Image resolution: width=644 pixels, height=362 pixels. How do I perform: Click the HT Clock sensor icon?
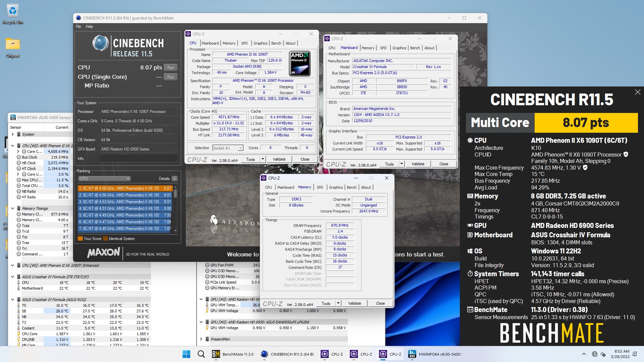[x=19, y=169]
